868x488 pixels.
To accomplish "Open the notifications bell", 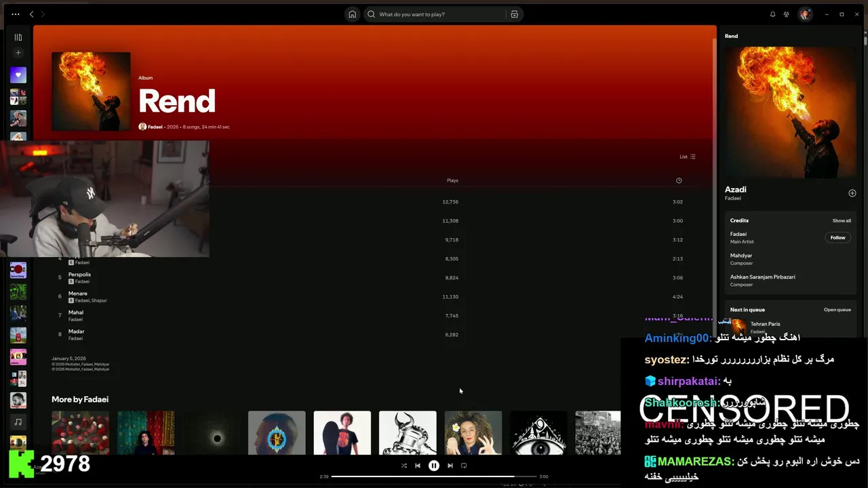I will pos(772,14).
